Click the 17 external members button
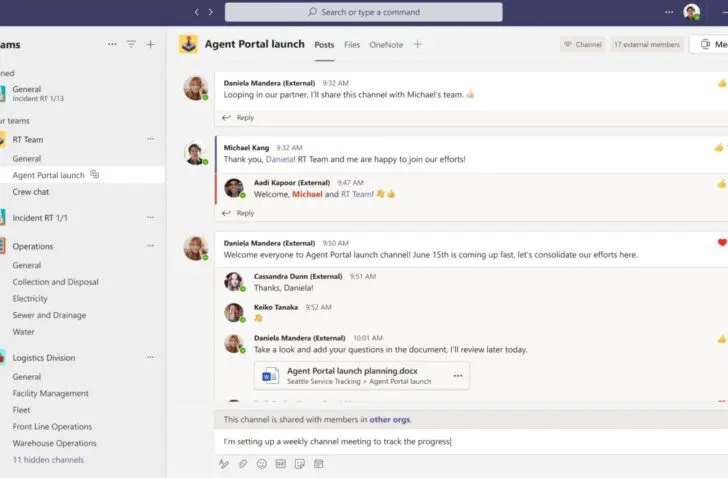728x478 pixels. click(x=647, y=45)
